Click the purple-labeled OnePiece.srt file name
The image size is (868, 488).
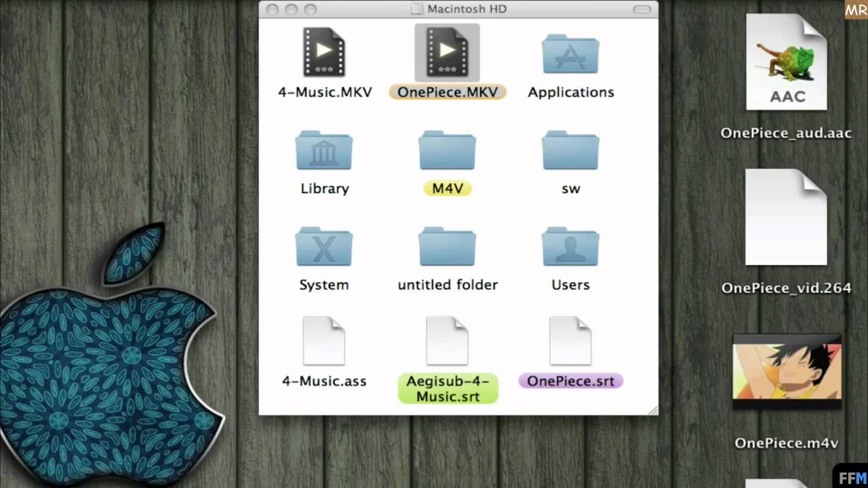coord(570,381)
